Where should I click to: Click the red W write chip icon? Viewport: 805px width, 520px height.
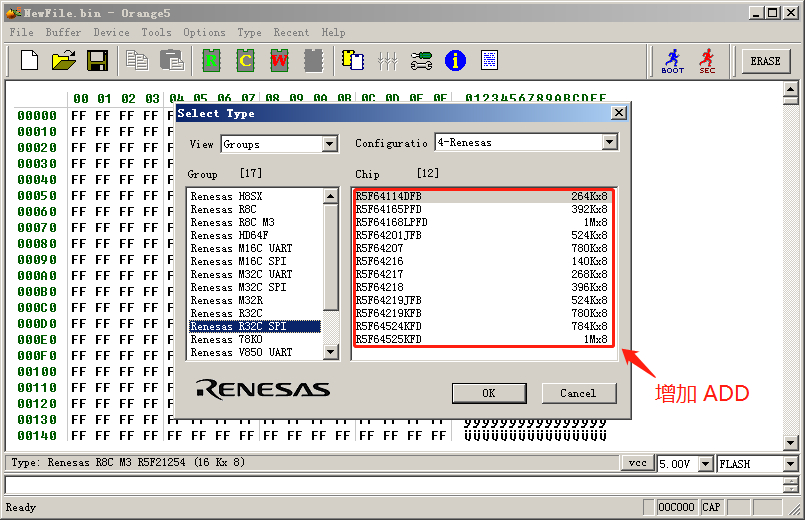279,61
